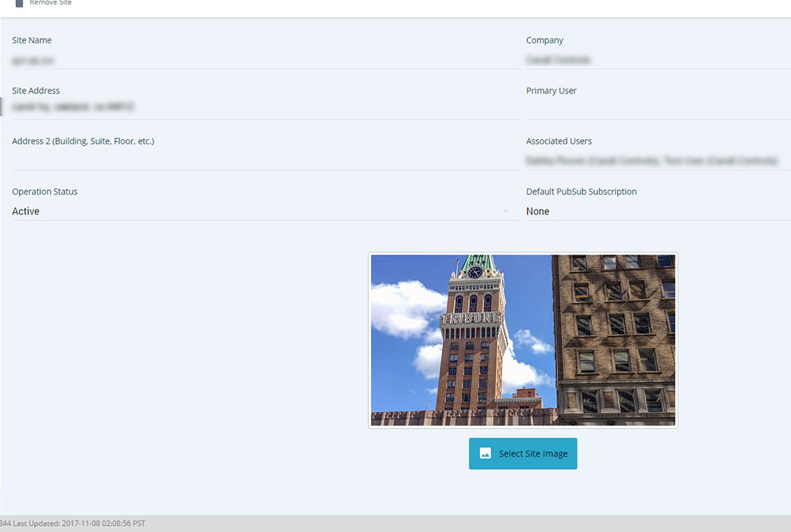Open the Company field
Image resolution: width=791 pixels, height=532 pixels.
[x=659, y=60]
